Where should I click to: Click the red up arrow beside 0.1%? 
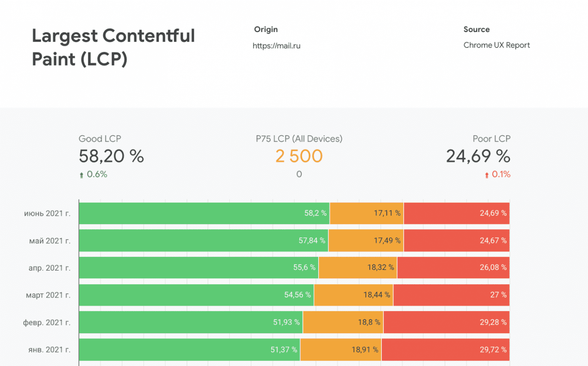[487, 175]
